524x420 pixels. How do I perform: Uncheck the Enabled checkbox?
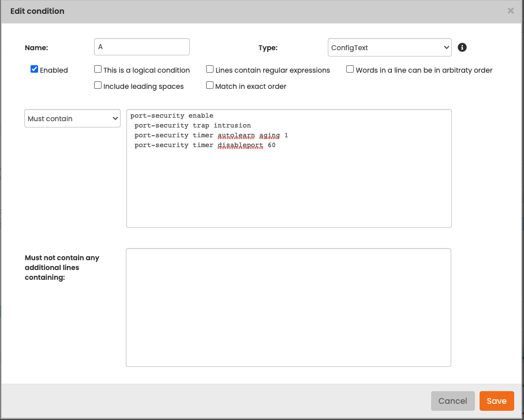(x=35, y=69)
